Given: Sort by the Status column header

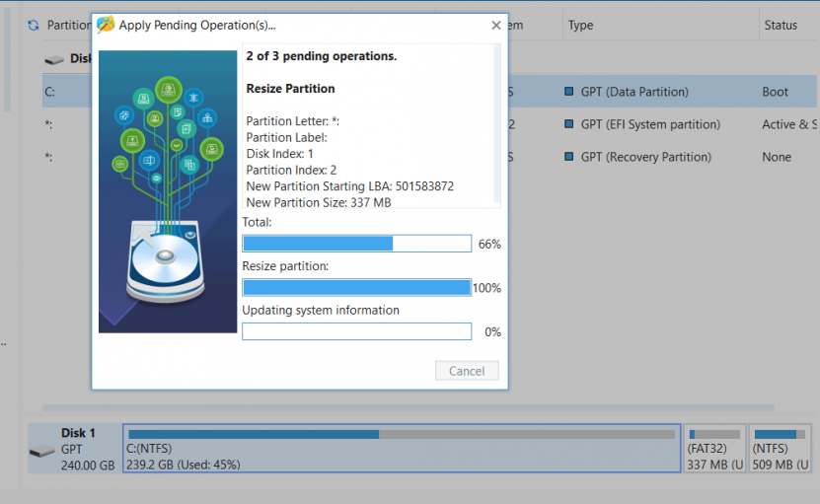Looking at the screenshot, I should 781,25.
